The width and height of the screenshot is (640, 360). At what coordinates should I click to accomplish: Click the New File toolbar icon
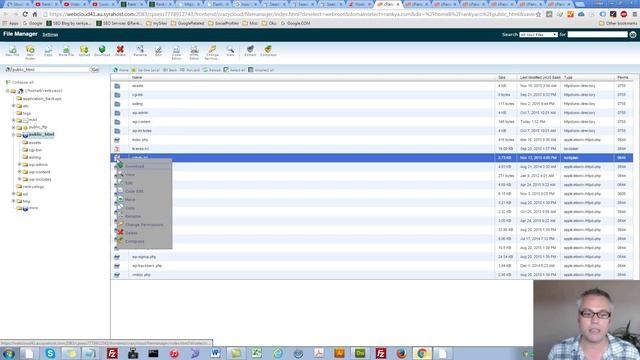point(13,51)
